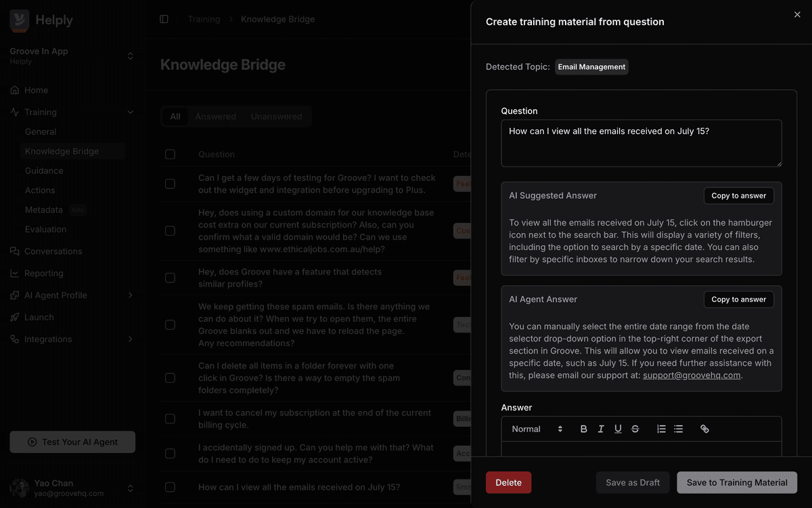Check the accidentally signed up question row

(170, 454)
